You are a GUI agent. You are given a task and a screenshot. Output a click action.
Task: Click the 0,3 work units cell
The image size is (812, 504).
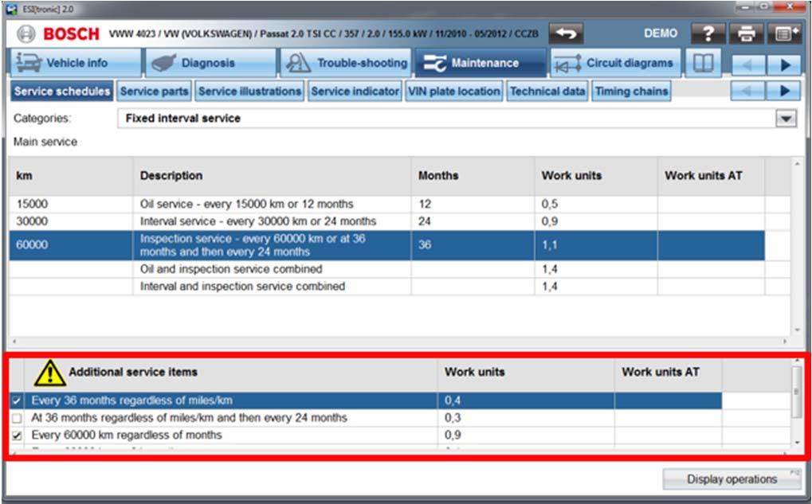click(x=526, y=418)
